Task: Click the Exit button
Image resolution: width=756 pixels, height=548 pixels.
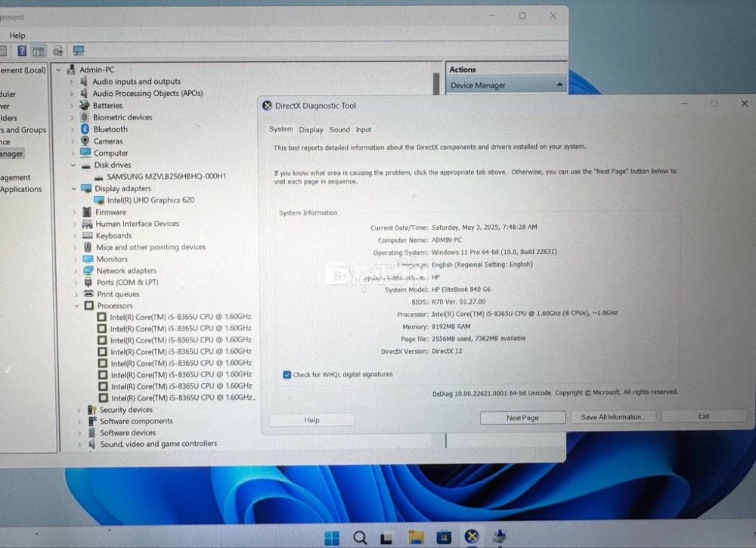Action: pyautogui.click(x=703, y=416)
